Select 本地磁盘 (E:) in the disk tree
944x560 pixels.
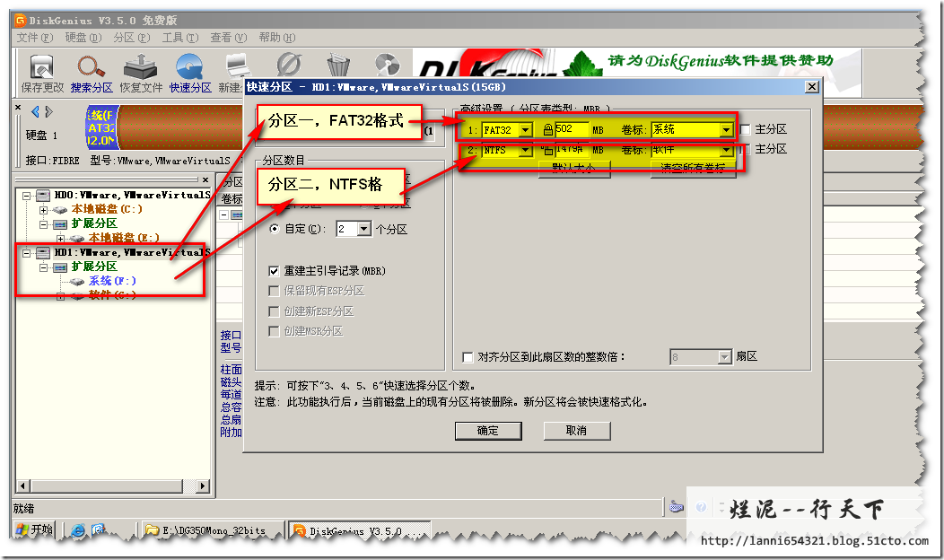[124, 238]
